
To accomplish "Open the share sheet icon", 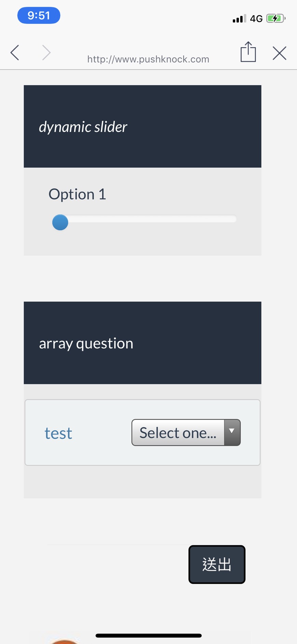I will [x=248, y=52].
